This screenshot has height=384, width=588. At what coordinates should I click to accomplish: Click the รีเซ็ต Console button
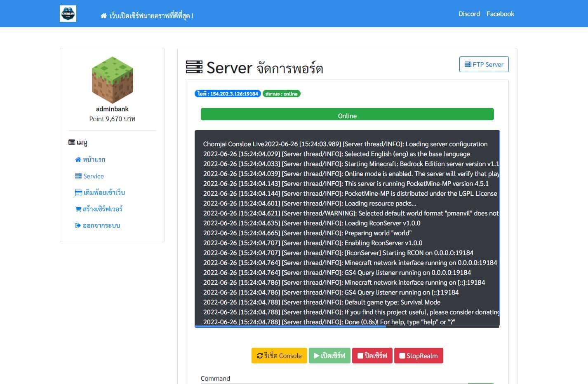(x=279, y=356)
